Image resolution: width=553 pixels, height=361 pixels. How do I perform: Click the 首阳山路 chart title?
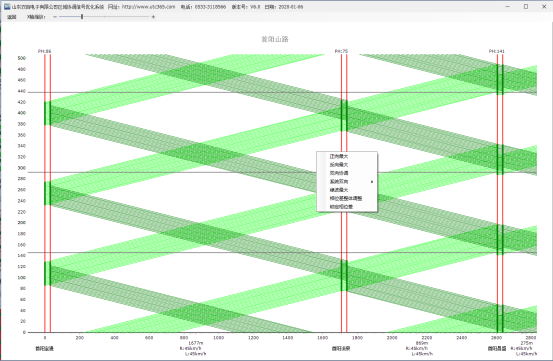tap(275, 39)
